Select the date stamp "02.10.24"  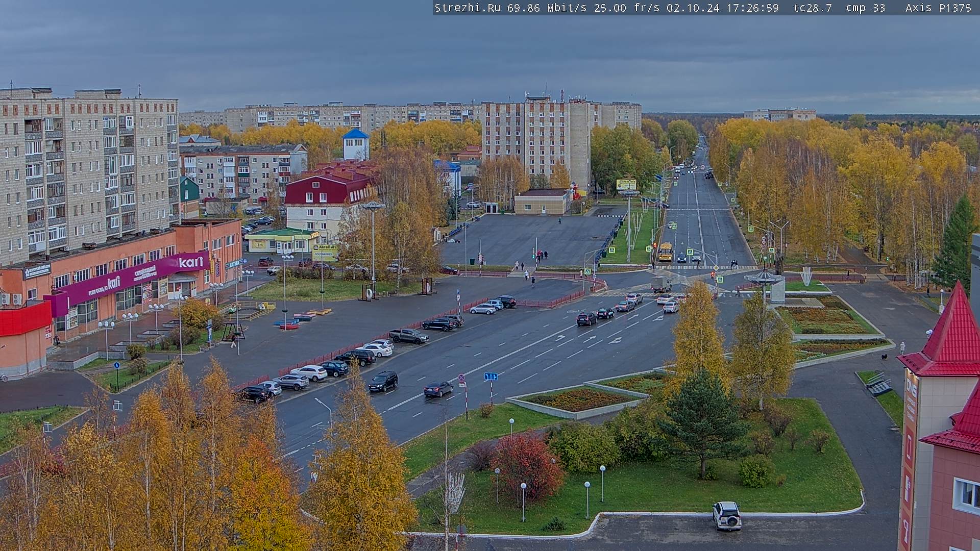pyautogui.click(x=693, y=8)
